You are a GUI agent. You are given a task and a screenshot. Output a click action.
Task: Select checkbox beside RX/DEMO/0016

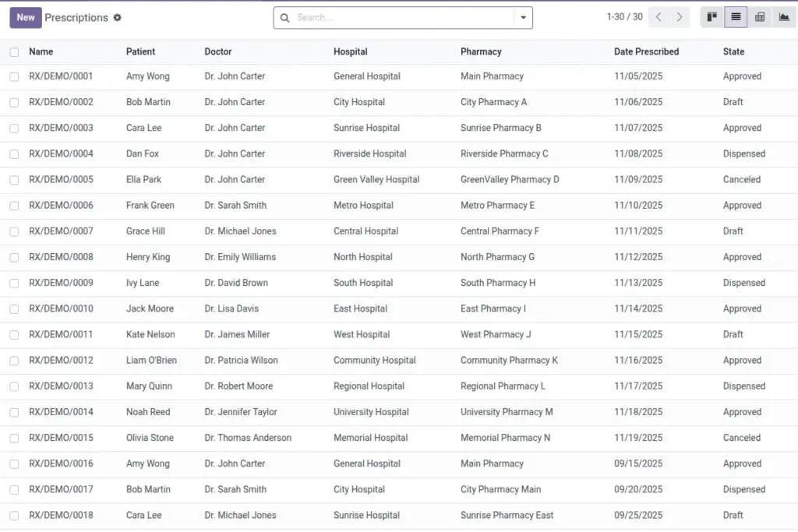point(14,464)
